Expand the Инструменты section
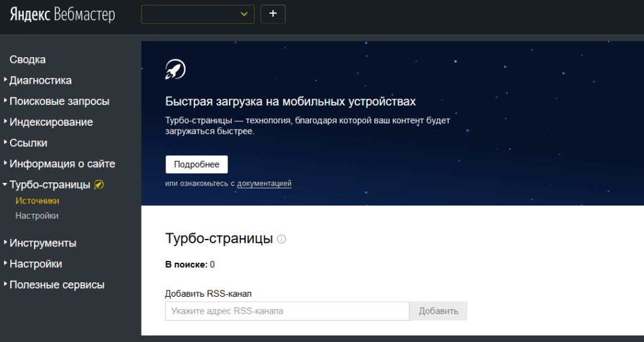644x342 pixels. point(43,243)
